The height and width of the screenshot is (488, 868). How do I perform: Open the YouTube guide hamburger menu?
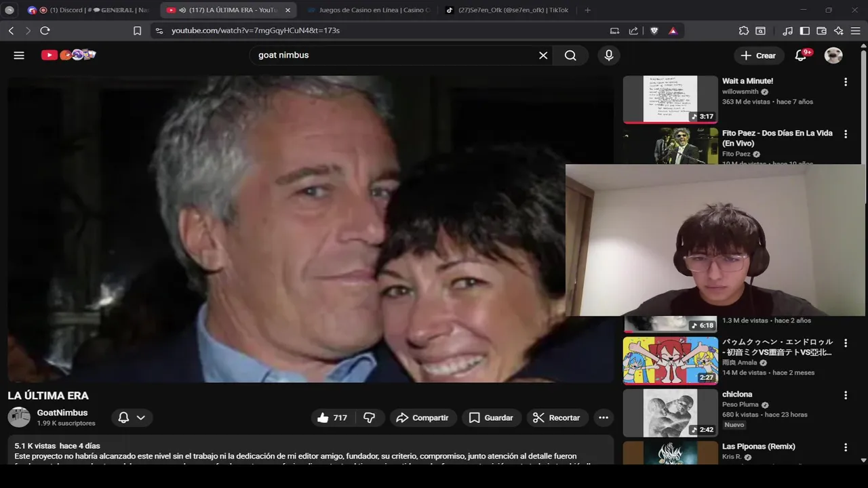[19, 56]
